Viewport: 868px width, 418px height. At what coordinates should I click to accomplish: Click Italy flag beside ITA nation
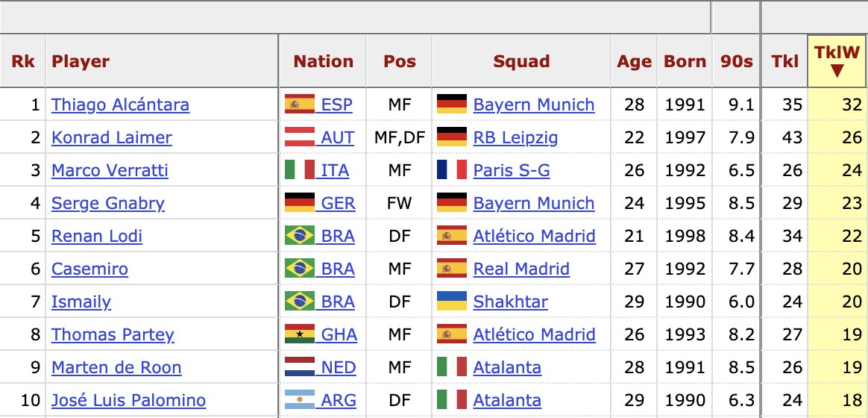(300, 170)
